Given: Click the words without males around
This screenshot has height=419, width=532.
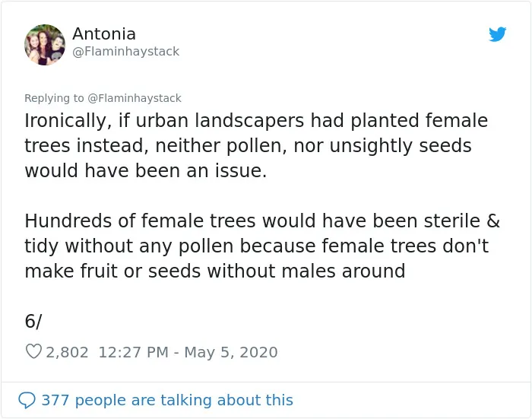Looking at the screenshot, I should coord(306,271).
